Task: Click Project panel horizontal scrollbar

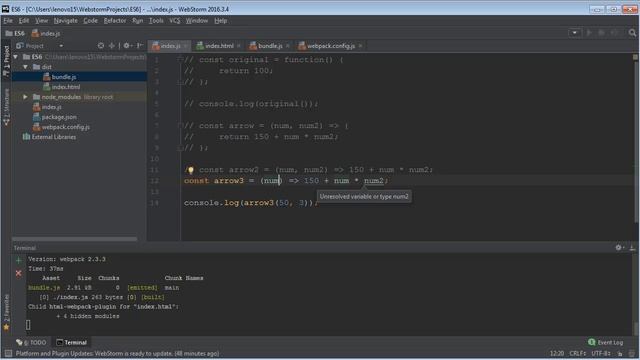Action: tap(75, 239)
